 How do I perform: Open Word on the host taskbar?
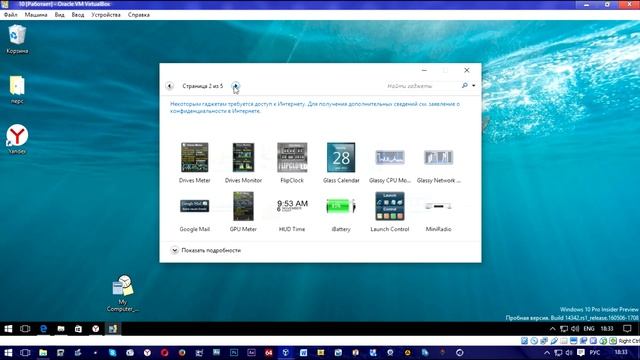(303, 353)
